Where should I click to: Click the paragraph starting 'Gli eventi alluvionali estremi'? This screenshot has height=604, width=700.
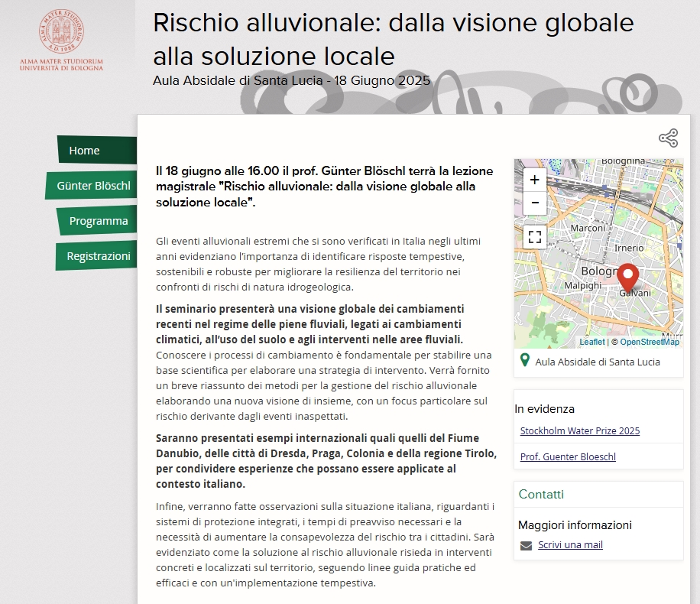[319, 264]
